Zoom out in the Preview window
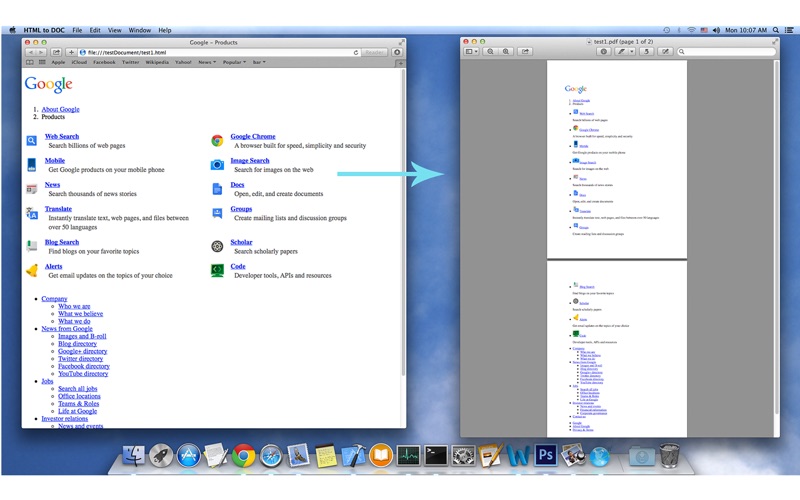 pyautogui.click(x=490, y=52)
